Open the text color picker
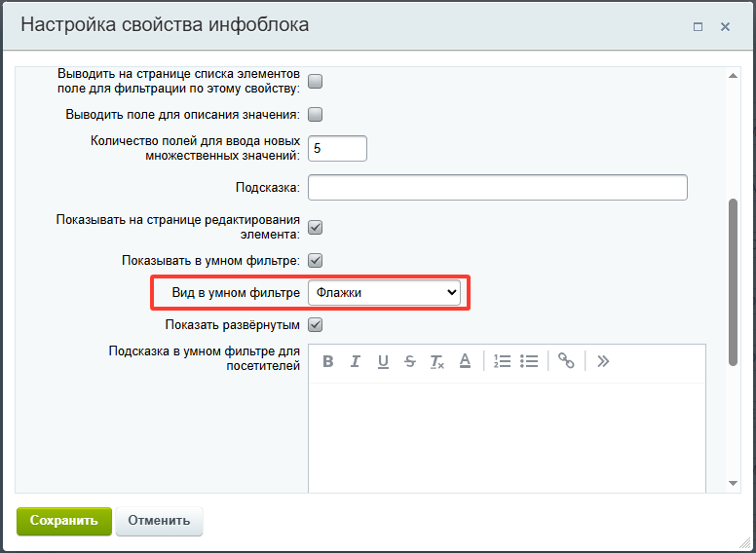 (x=465, y=361)
